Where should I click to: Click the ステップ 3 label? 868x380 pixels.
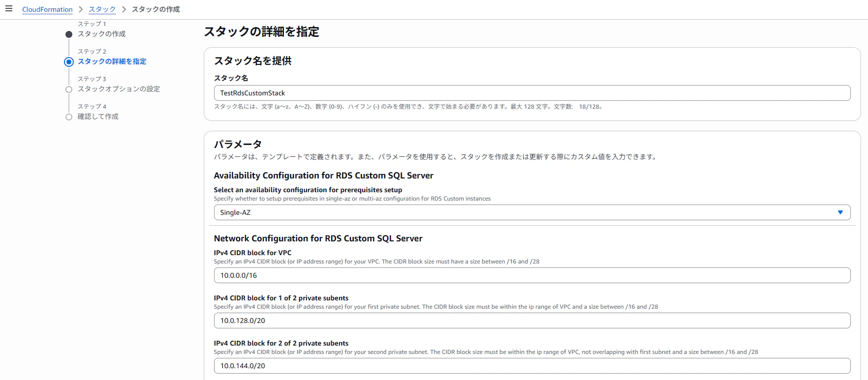pos(92,79)
